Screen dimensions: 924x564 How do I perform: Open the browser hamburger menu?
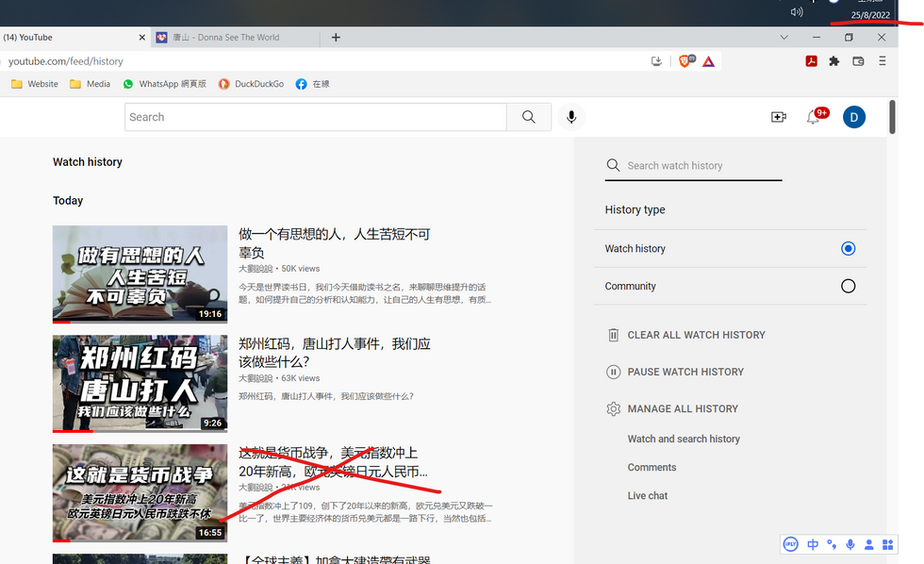point(883,60)
